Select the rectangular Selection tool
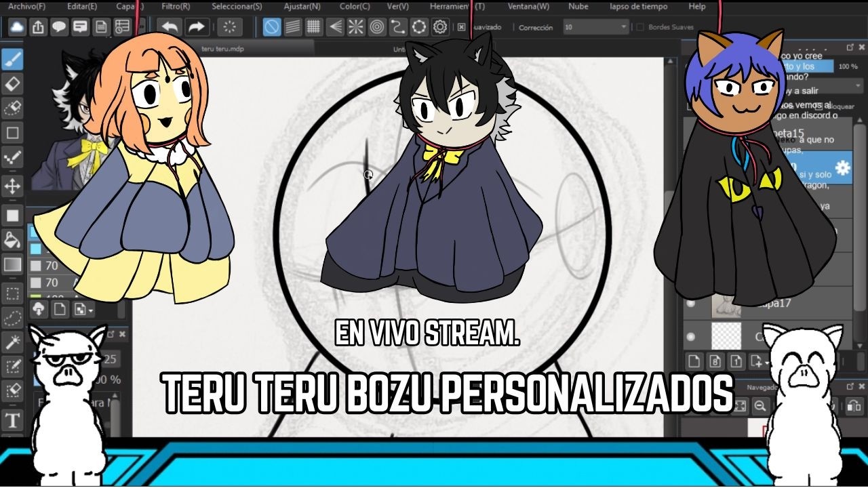 tap(12, 293)
